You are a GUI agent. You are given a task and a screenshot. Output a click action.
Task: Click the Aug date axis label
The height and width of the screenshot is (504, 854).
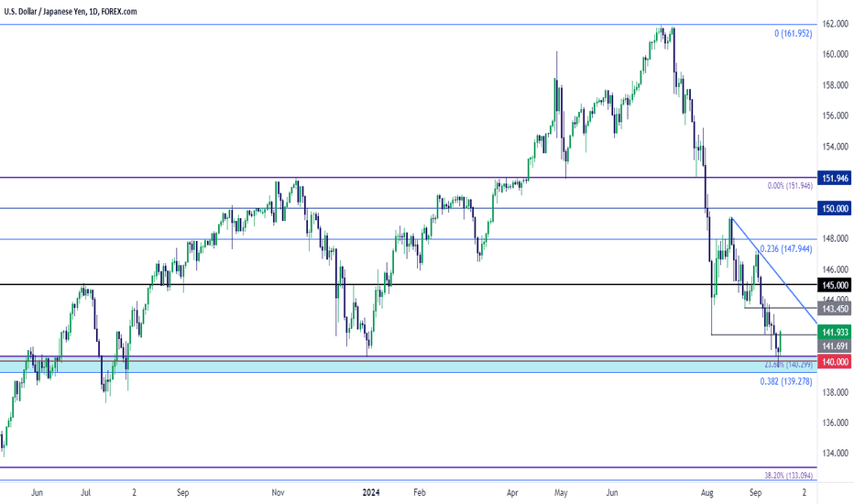(x=707, y=493)
